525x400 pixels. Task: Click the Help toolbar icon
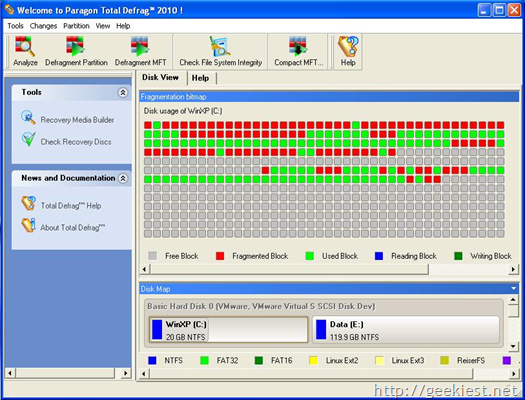point(348,52)
